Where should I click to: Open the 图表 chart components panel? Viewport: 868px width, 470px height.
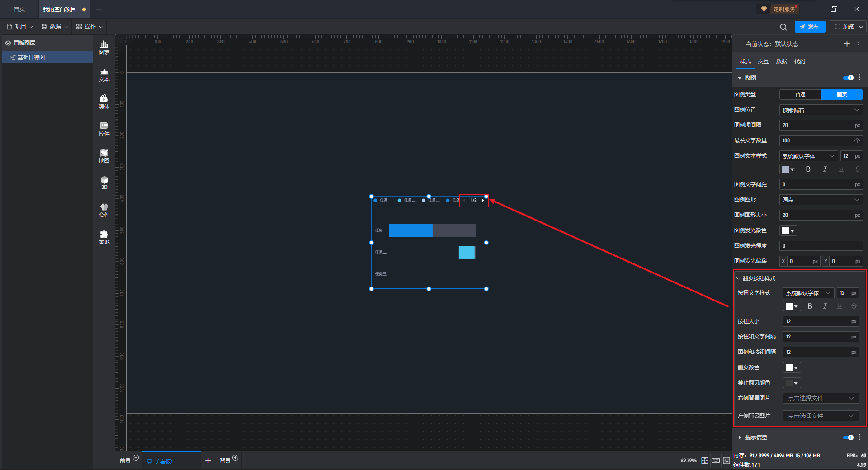(104, 47)
